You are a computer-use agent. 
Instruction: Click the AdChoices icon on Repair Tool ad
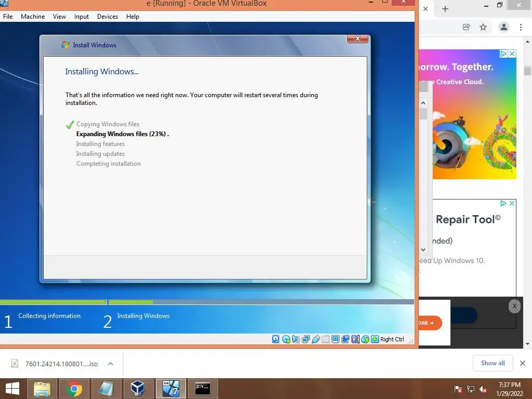pyautogui.click(x=503, y=203)
